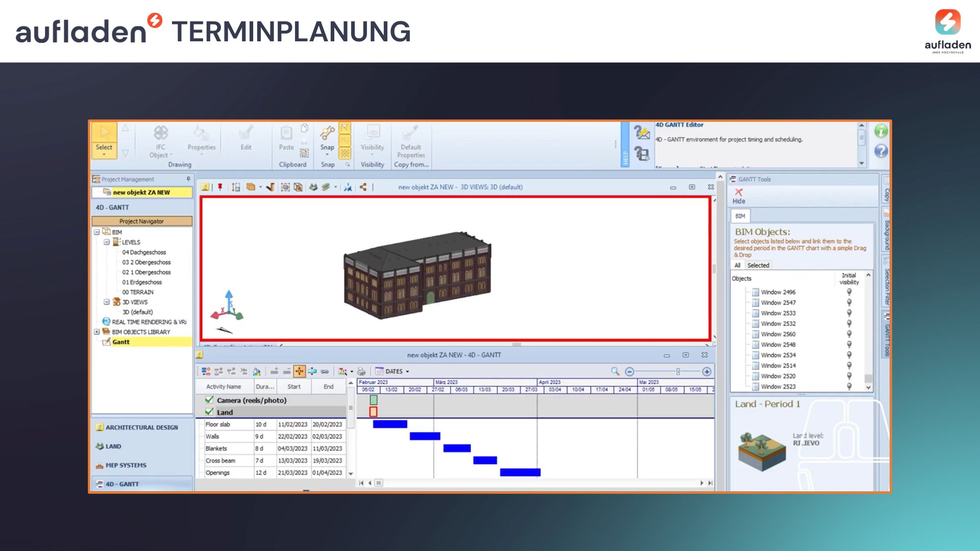The height and width of the screenshot is (551, 980).
Task: Click the green info icon
Action: click(881, 131)
